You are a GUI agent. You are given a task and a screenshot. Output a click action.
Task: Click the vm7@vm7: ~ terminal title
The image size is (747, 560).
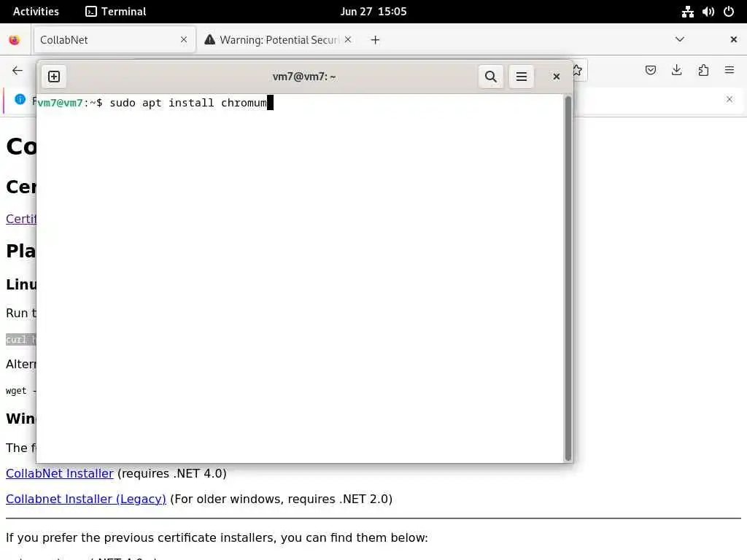304,77
